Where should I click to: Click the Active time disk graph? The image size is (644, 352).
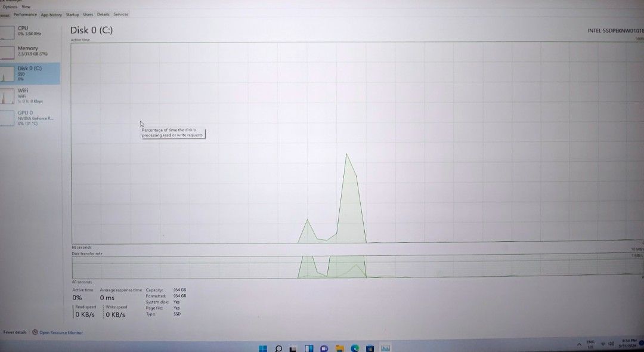(x=357, y=143)
